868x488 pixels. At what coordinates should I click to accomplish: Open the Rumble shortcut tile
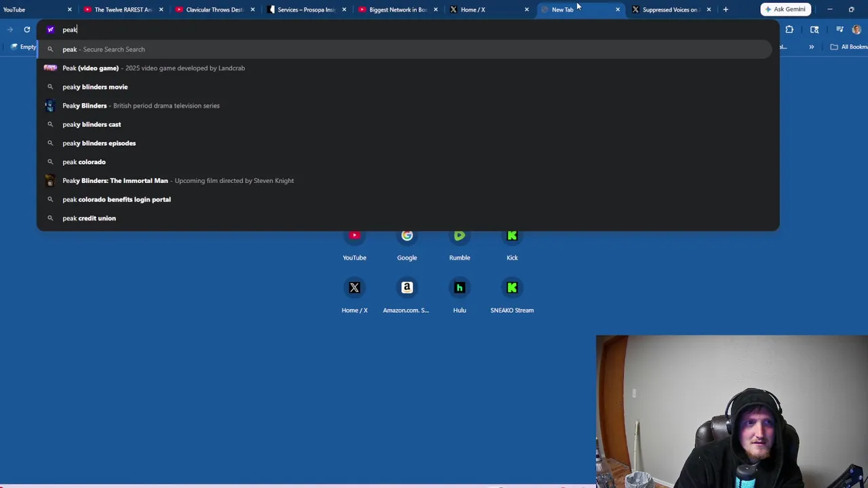click(x=460, y=244)
